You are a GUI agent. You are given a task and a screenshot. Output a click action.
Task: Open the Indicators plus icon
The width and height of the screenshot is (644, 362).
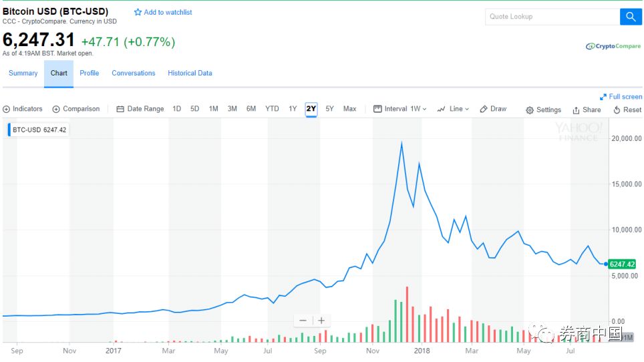coord(7,109)
